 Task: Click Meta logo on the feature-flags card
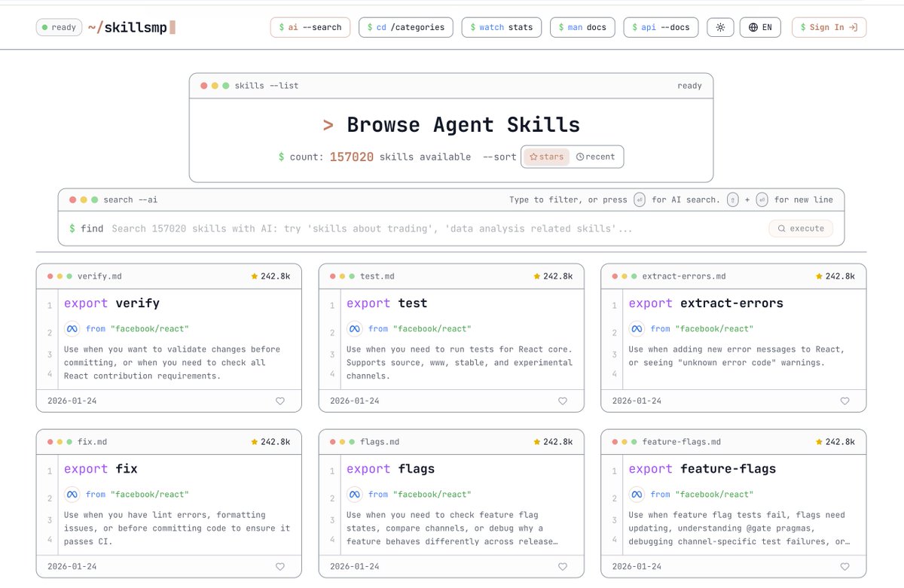(637, 495)
